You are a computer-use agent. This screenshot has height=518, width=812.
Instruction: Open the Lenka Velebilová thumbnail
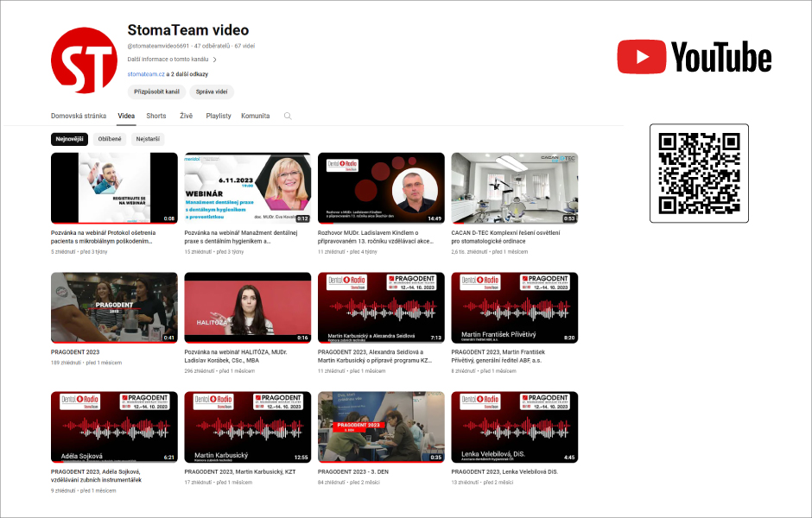point(514,427)
